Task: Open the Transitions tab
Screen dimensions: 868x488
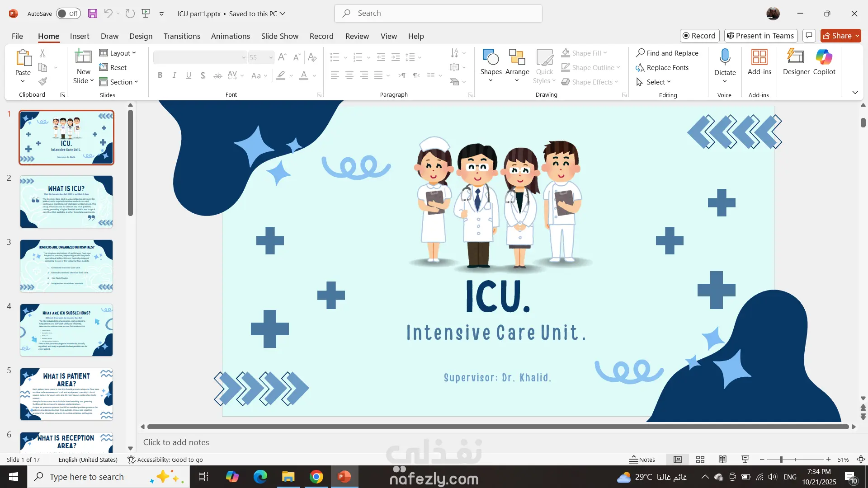Action: (x=182, y=36)
